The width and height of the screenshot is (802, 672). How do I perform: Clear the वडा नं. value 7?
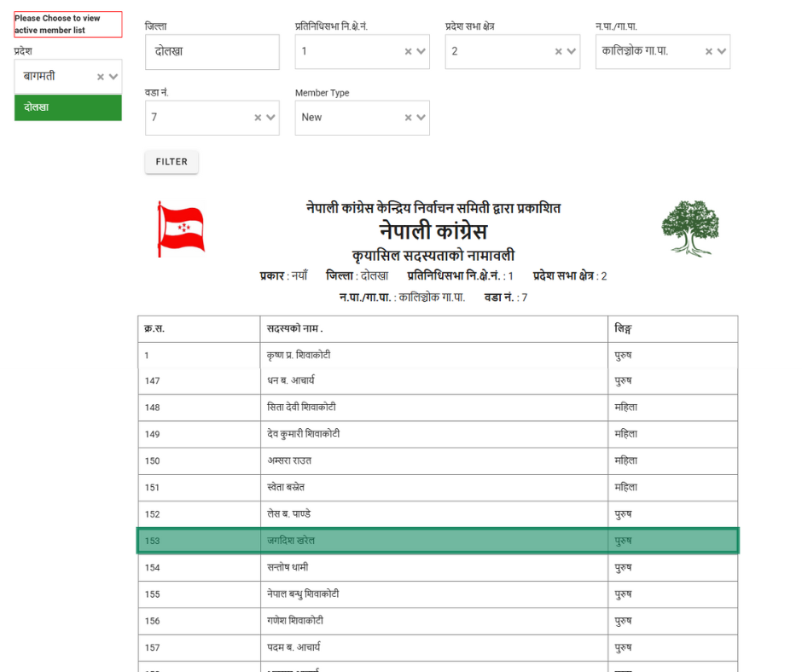click(258, 118)
